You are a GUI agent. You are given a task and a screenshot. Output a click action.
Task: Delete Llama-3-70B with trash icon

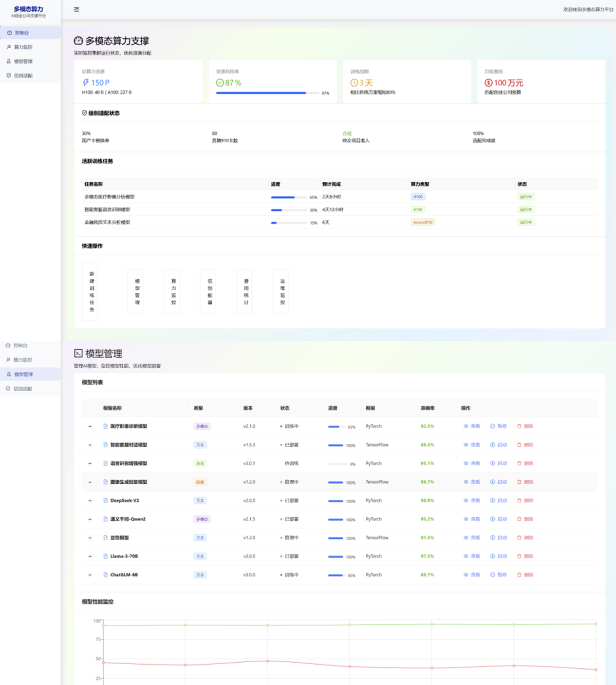click(x=525, y=556)
